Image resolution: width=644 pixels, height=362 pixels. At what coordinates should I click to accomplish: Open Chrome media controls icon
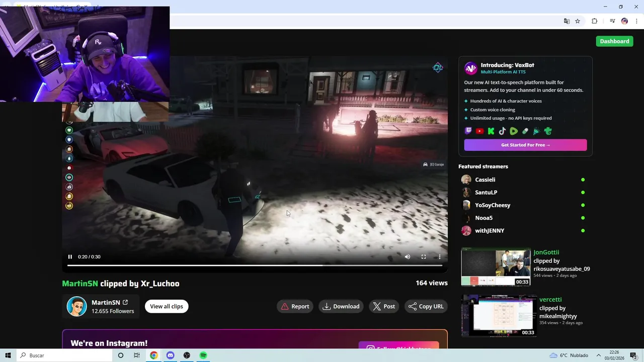point(612,21)
